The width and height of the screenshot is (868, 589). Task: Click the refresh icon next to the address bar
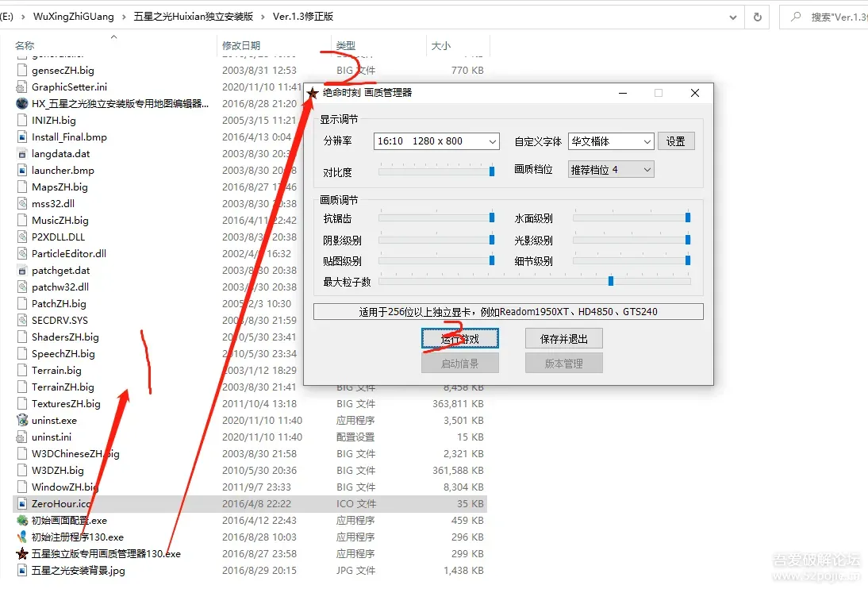757,17
